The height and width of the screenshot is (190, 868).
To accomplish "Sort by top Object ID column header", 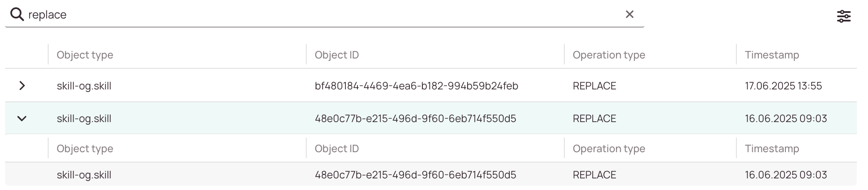I will tap(336, 55).
